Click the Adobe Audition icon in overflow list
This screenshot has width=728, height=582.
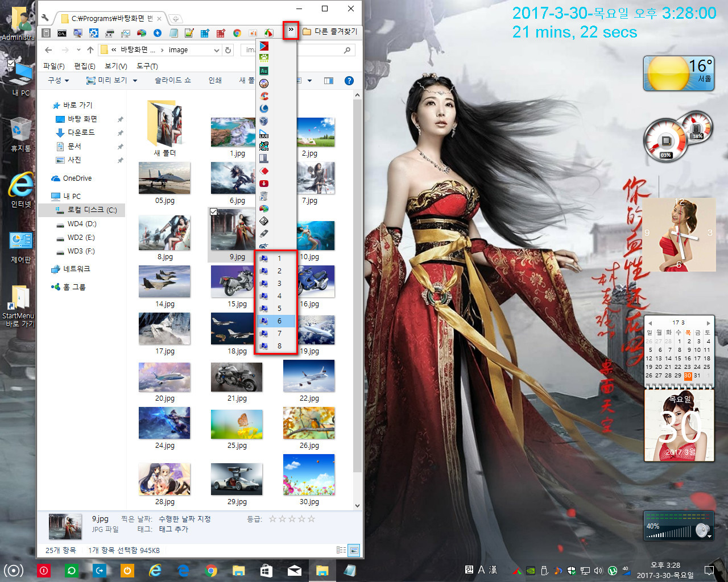tap(264, 70)
